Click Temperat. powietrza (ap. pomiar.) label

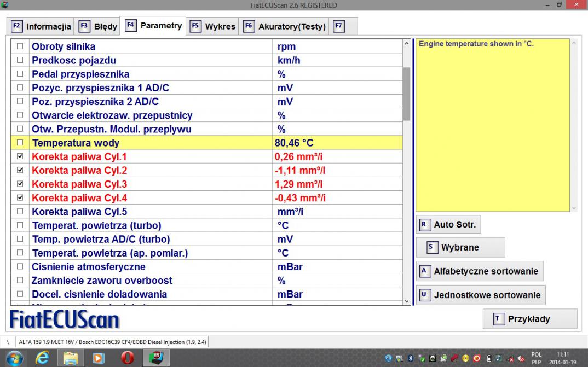click(110, 253)
